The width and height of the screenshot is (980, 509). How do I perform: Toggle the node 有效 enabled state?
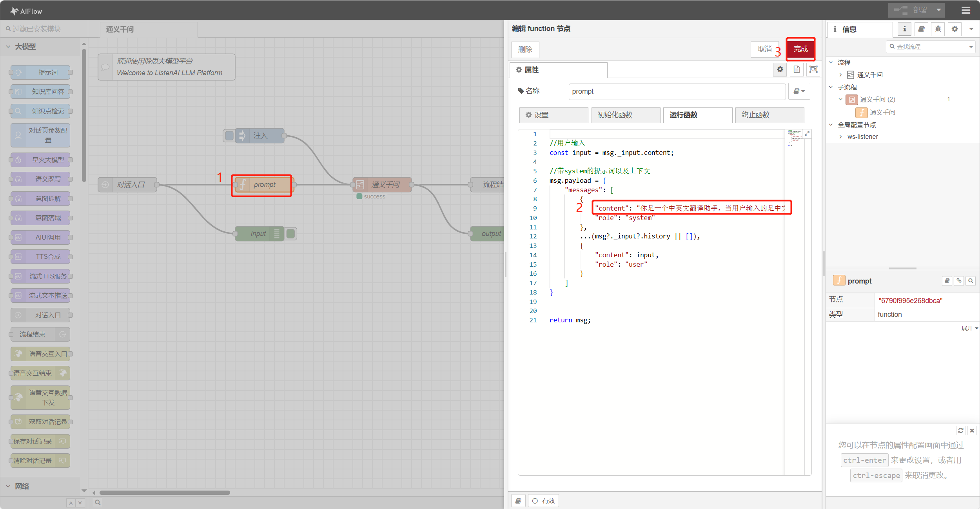[x=543, y=501]
